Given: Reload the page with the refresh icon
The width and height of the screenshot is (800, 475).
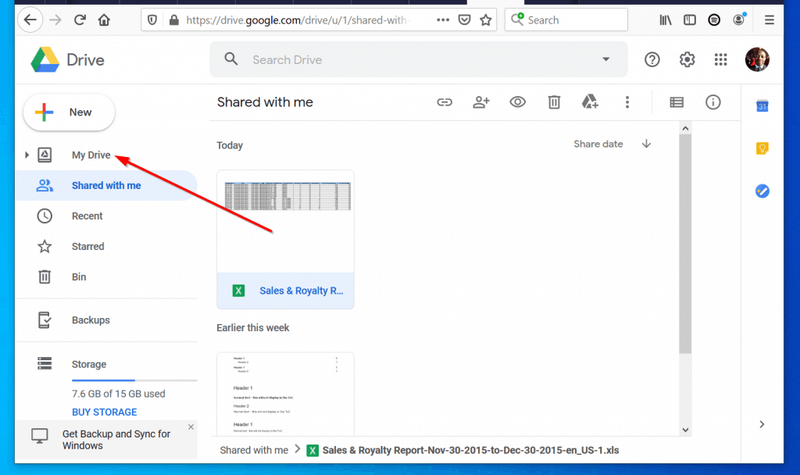Looking at the screenshot, I should 80,20.
